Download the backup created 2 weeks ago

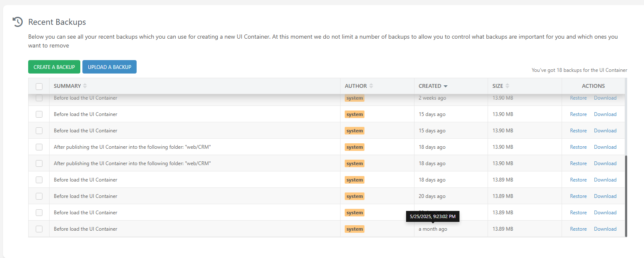pyautogui.click(x=605, y=98)
